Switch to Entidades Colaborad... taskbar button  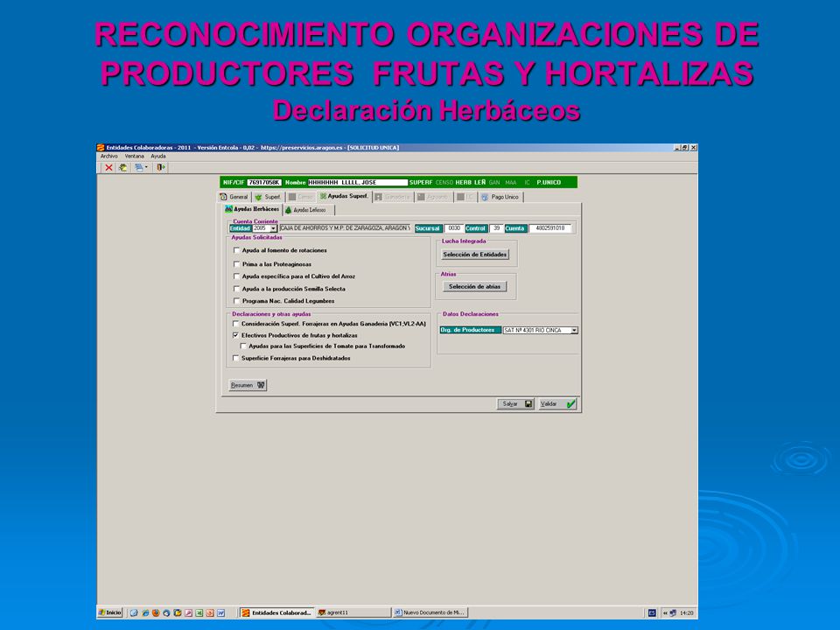pyautogui.click(x=276, y=612)
